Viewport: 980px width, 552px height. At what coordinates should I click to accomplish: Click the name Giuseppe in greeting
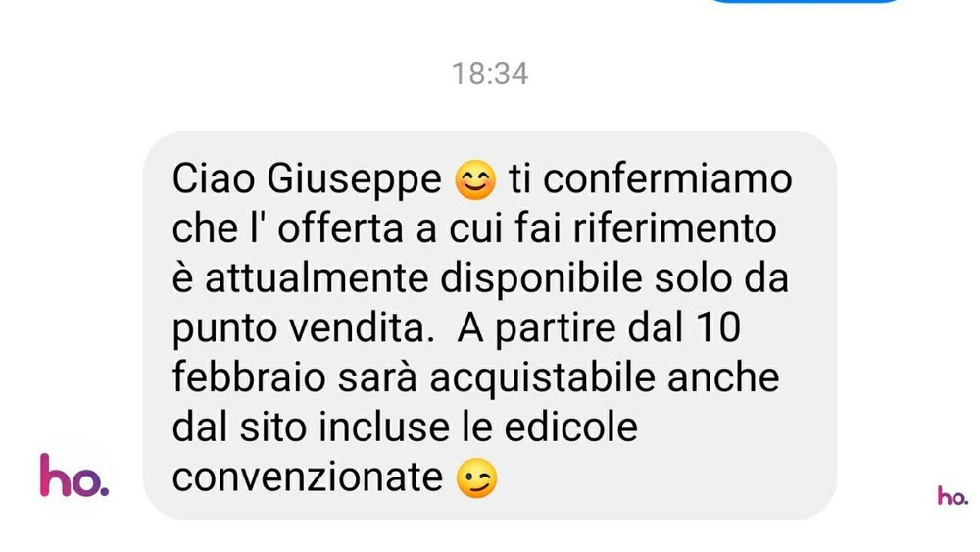[x=354, y=181]
